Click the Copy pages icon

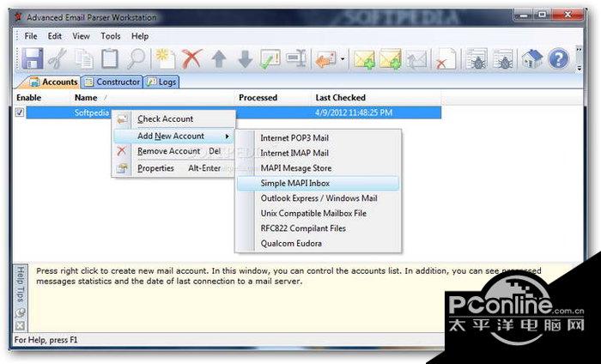click(x=84, y=59)
